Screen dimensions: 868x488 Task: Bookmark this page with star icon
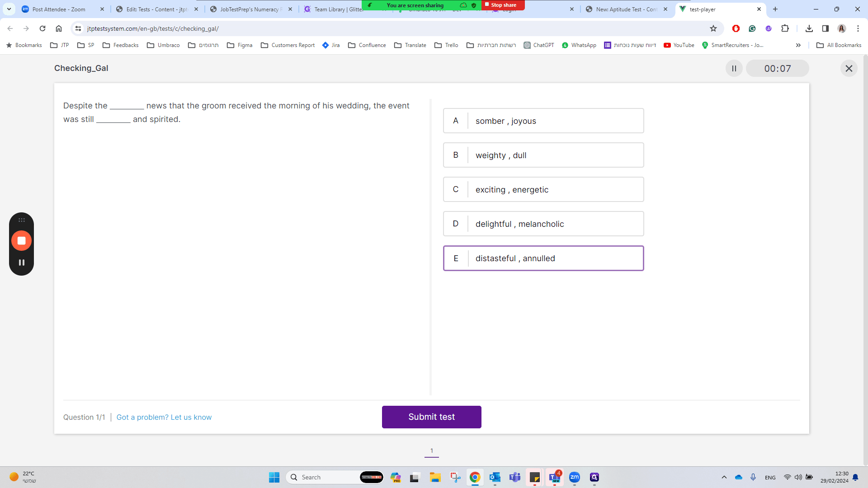(713, 28)
